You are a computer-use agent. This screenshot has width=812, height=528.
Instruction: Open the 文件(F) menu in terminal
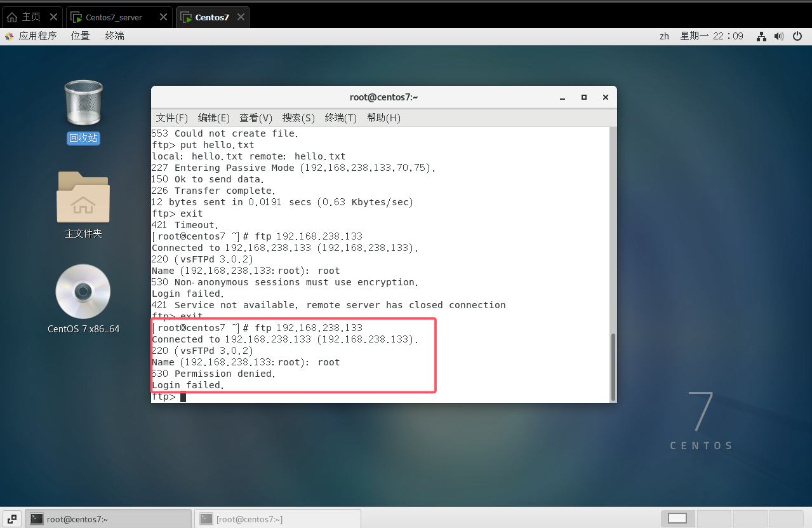pos(172,118)
